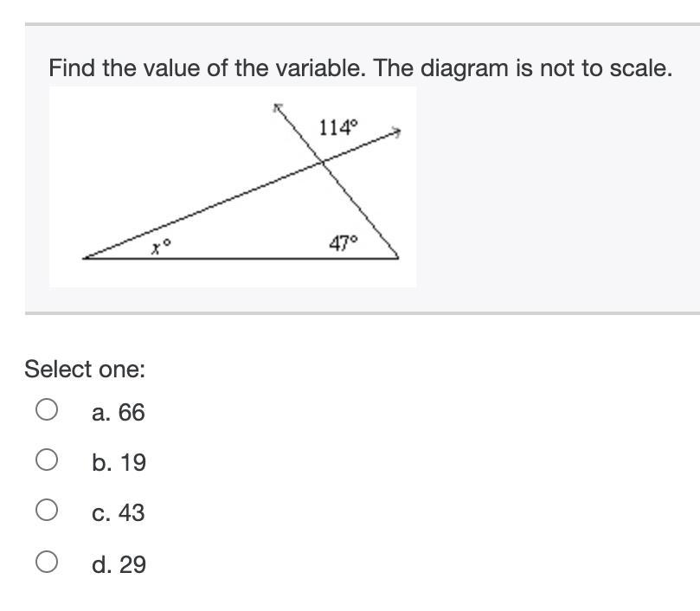Image resolution: width=700 pixels, height=611 pixels.
Task: Click the 47° angle label in diagram
Action: tap(343, 243)
